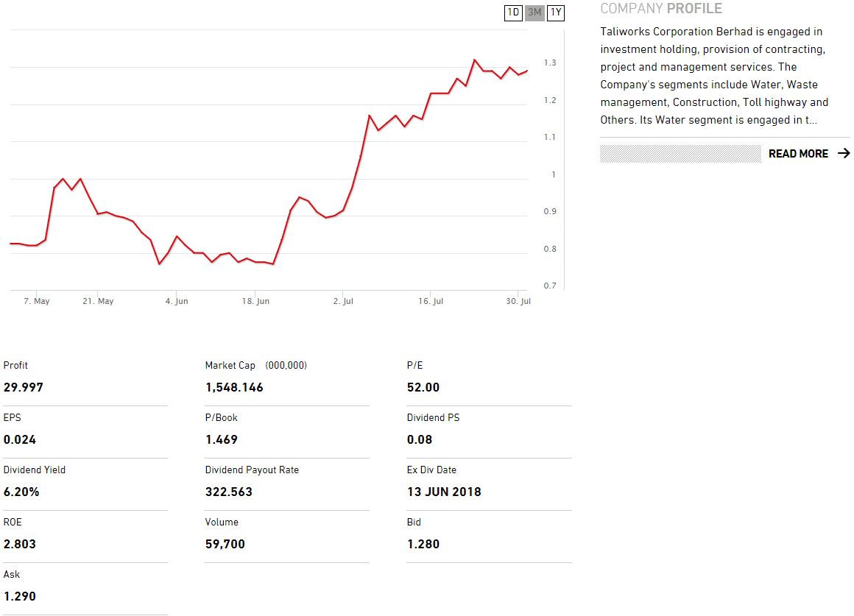The image size is (854, 616).
Task: Click the Ex Div Date 13 JUN 2018
Action: click(444, 492)
